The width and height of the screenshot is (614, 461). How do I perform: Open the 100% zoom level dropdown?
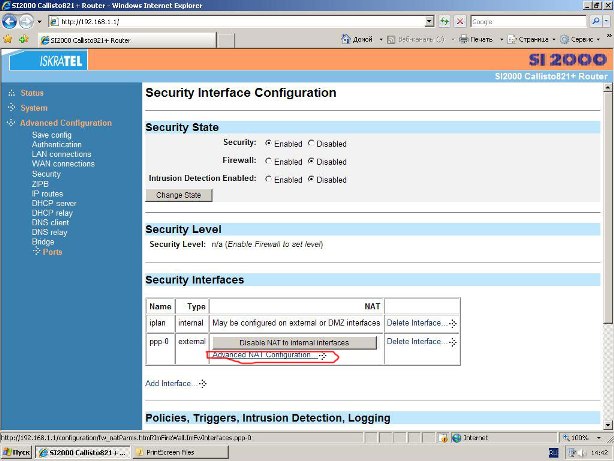pos(598,437)
